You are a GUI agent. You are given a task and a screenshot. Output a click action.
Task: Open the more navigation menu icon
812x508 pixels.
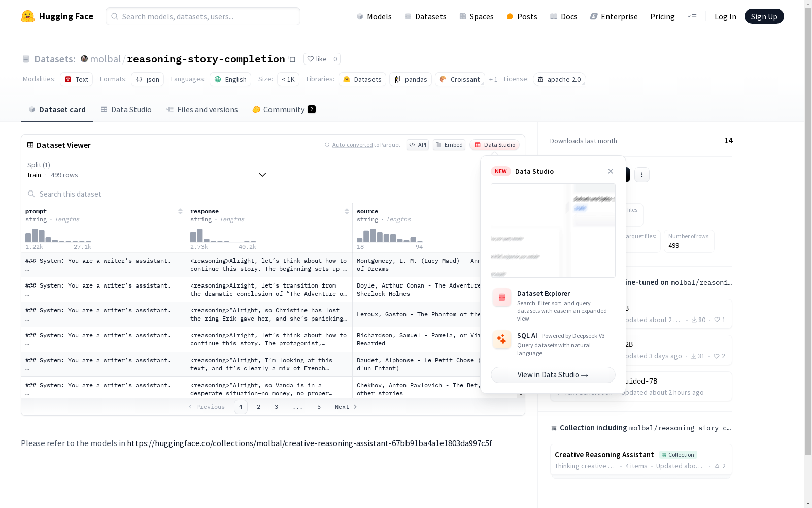click(692, 16)
